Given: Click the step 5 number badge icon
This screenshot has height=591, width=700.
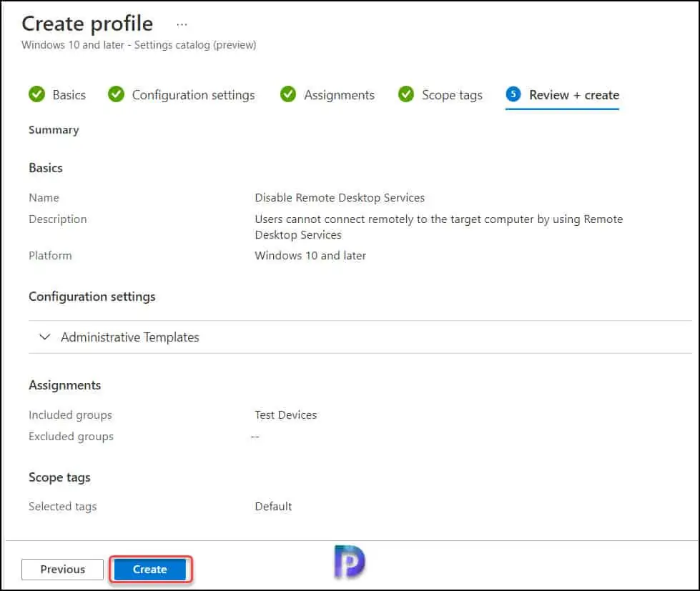Looking at the screenshot, I should 513,94.
